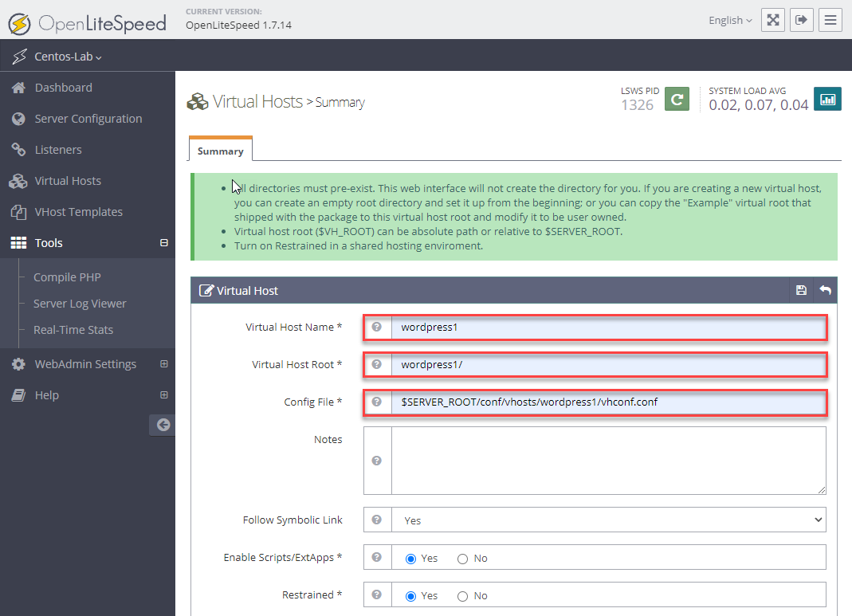
Task: Click system load average 0.02, 0.07, 0.04
Action: (759, 105)
